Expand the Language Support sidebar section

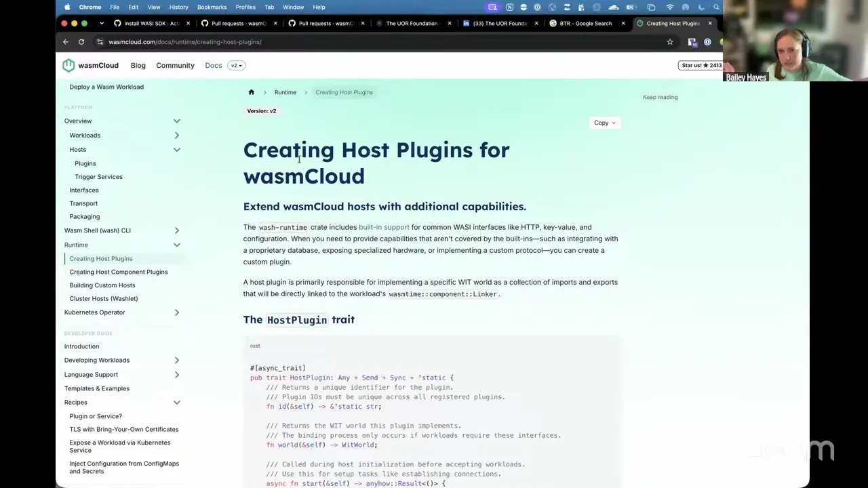[x=176, y=375]
